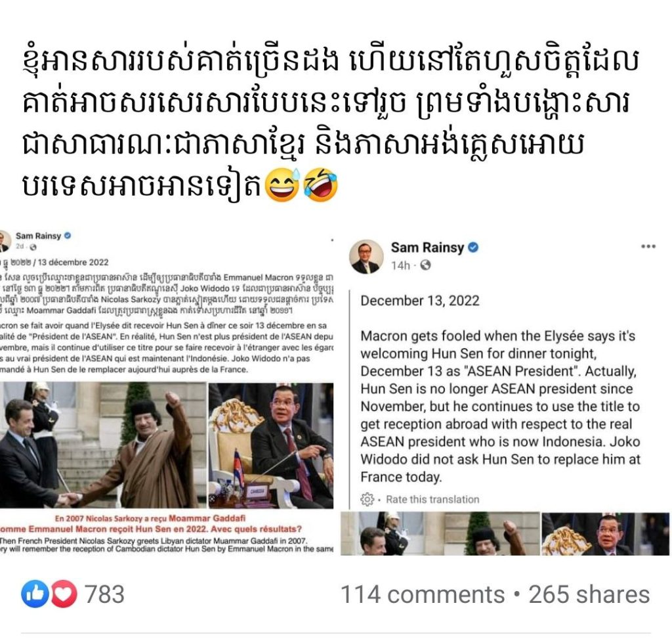
Task: Open the large Sam Rainsy profile name
Action: 427,248
